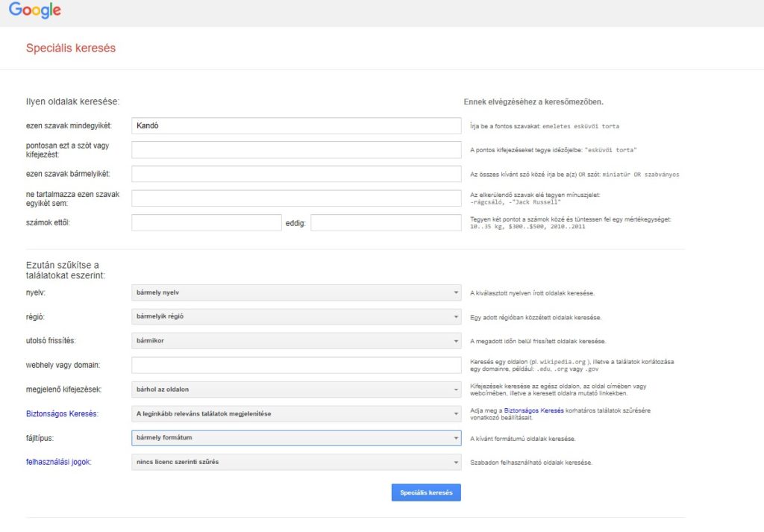Image resolution: width=764 pixels, height=532 pixels.
Task: Expand the fájltípus format dropdown
Action: pos(296,438)
